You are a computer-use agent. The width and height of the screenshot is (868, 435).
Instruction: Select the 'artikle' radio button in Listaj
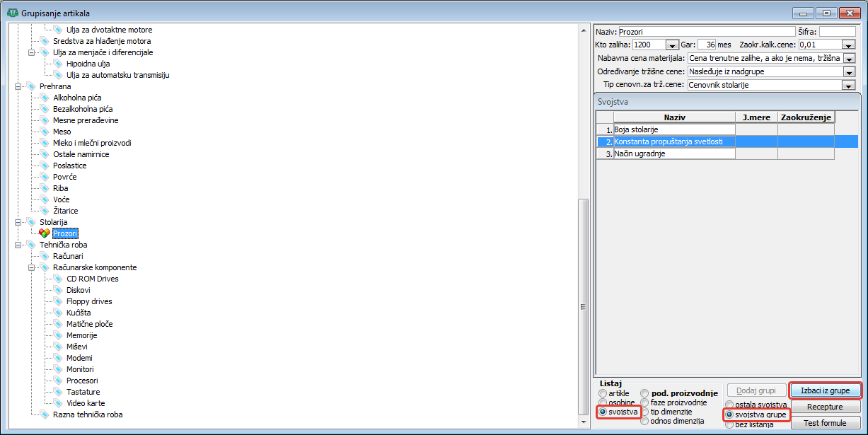coord(603,393)
